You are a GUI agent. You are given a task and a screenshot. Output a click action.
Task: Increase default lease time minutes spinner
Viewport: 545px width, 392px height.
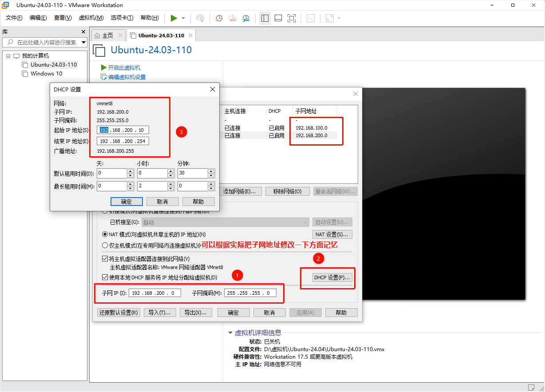pyautogui.click(x=211, y=171)
